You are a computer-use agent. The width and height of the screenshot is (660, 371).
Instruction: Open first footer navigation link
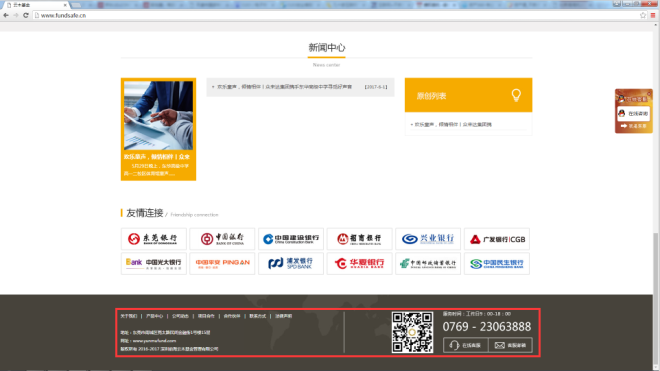click(129, 316)
